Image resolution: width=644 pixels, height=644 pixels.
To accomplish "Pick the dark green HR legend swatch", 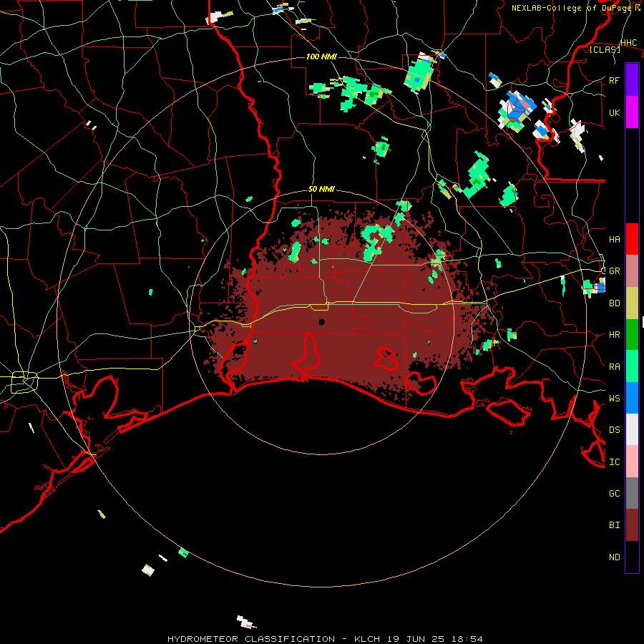I will [x=632, y=335].
